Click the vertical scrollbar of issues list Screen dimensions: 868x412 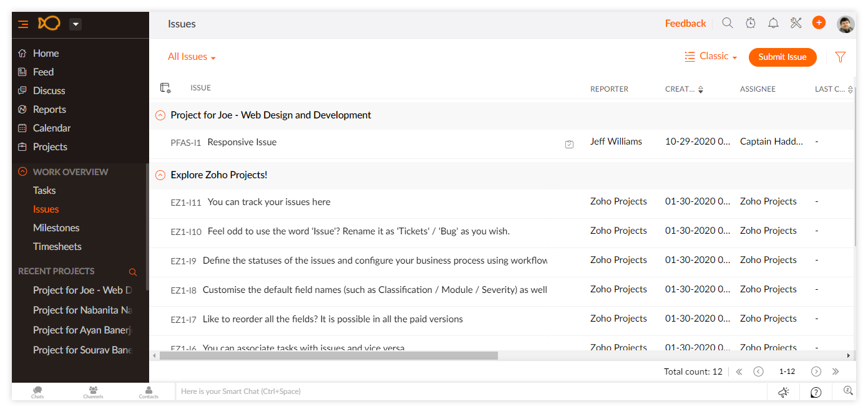coord(854,166)
